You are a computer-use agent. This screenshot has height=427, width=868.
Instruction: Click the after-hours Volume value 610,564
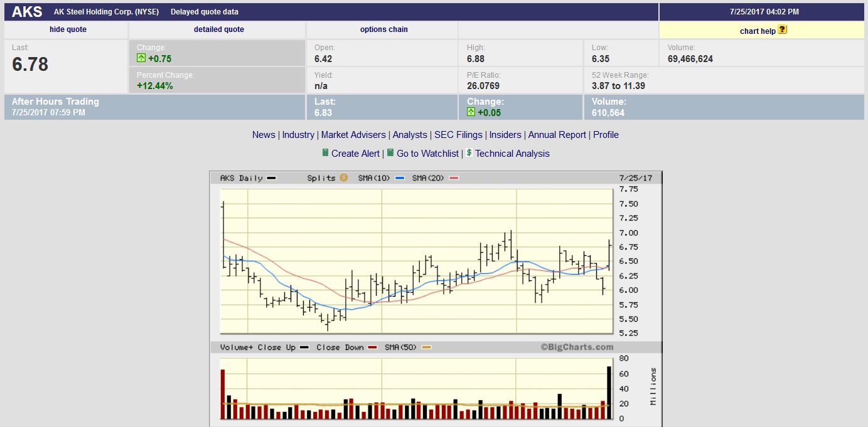tap(608, 113)
